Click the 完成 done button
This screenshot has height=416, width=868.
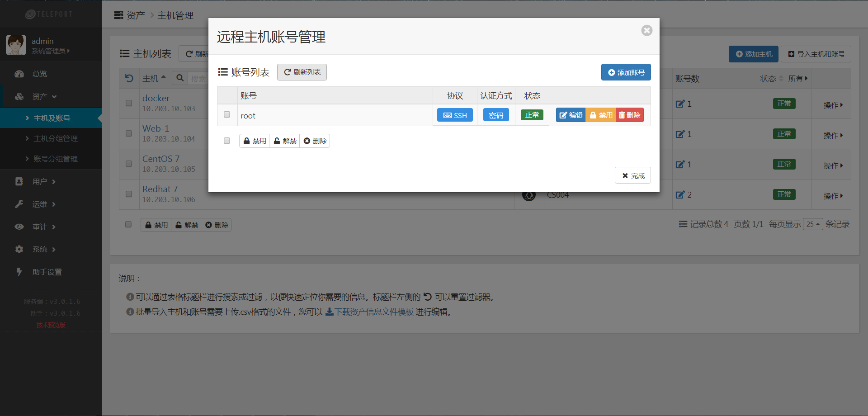click(x=633, y=175)
